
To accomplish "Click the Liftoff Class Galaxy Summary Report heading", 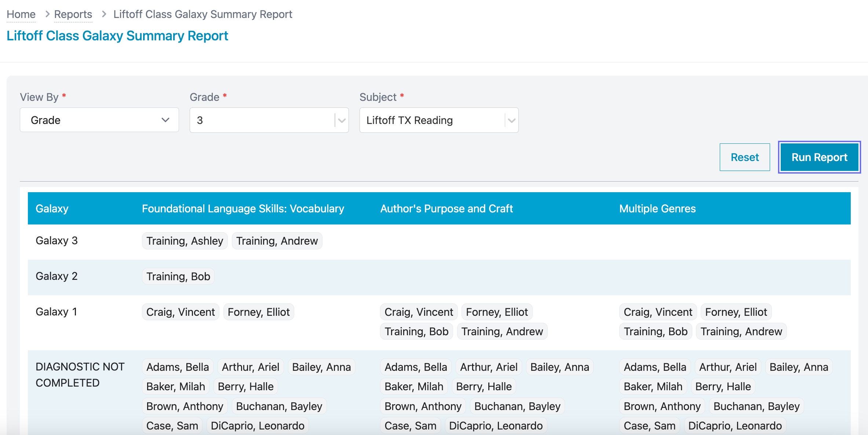I will tap(117, 36).
